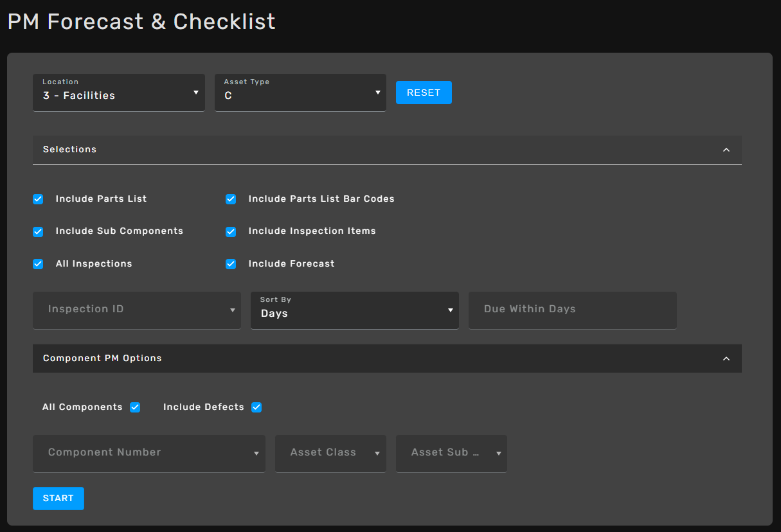Disable the All Inspections checkbox
Screen dimensions: 781x532
38,264
